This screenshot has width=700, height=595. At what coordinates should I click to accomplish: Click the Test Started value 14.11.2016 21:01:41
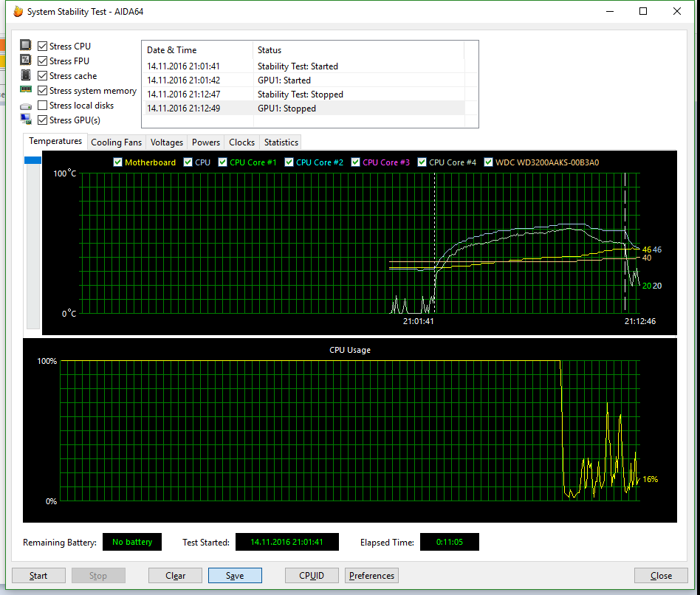point(286,542)
